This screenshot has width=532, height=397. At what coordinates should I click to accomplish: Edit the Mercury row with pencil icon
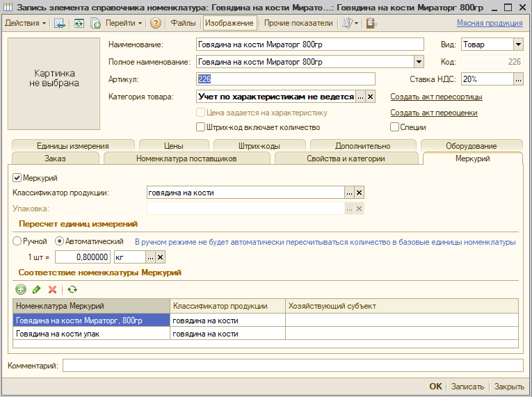pyautogui.click(x=36, y=289)
